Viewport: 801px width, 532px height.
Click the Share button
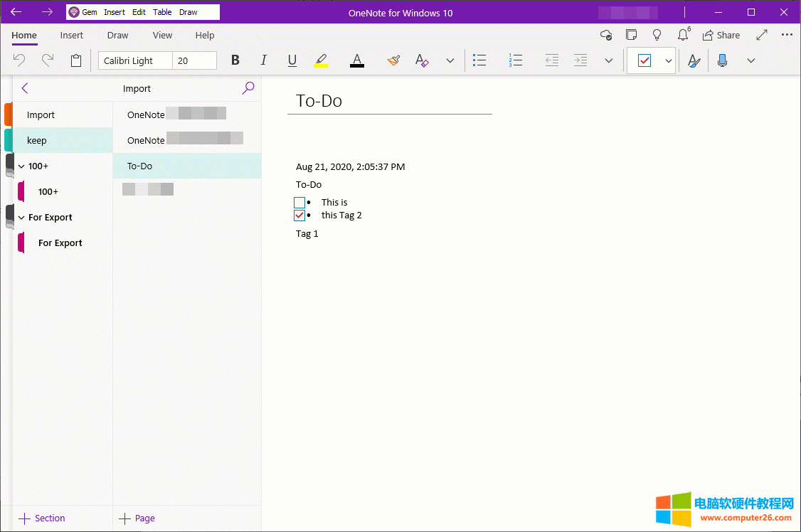click(x=721, y=36)
